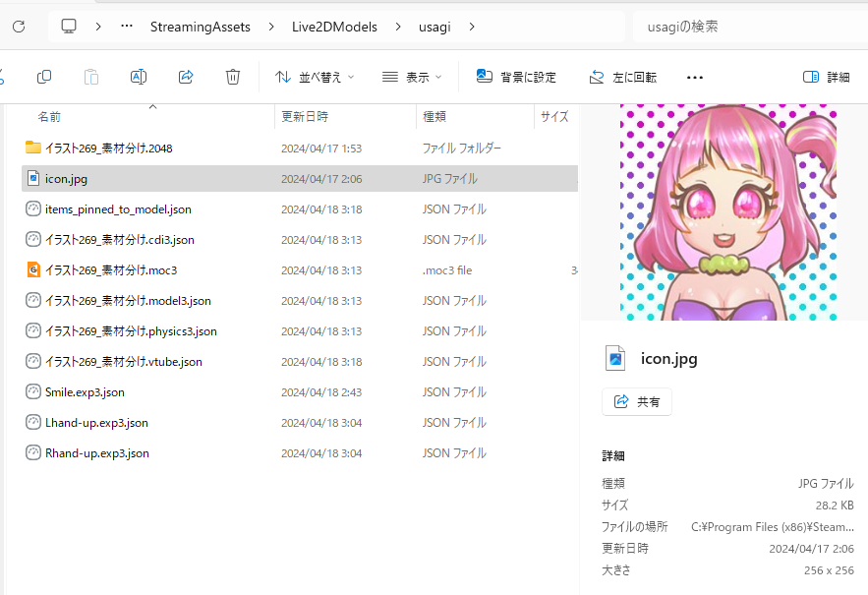Open the イラスト269_素材分け.2048 folder
Screen dimensions: 868x595
pyautogui.click(x=108, y=148)
